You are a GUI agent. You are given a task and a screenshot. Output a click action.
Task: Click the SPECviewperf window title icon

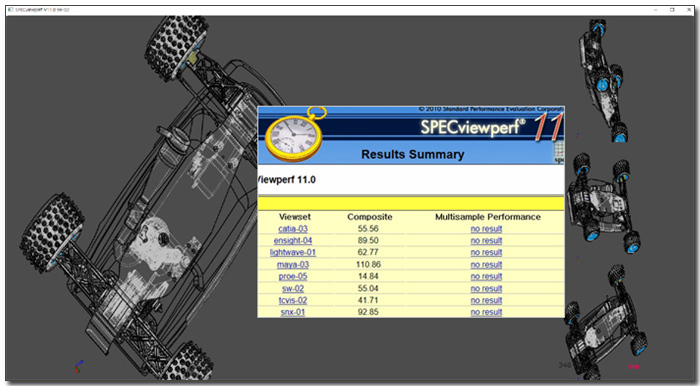click(10, 9)
